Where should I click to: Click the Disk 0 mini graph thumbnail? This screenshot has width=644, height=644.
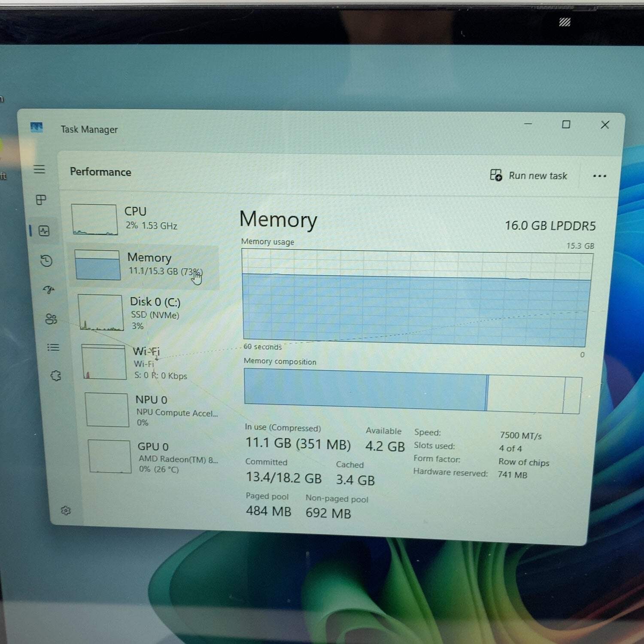click(x=101, y=312)
